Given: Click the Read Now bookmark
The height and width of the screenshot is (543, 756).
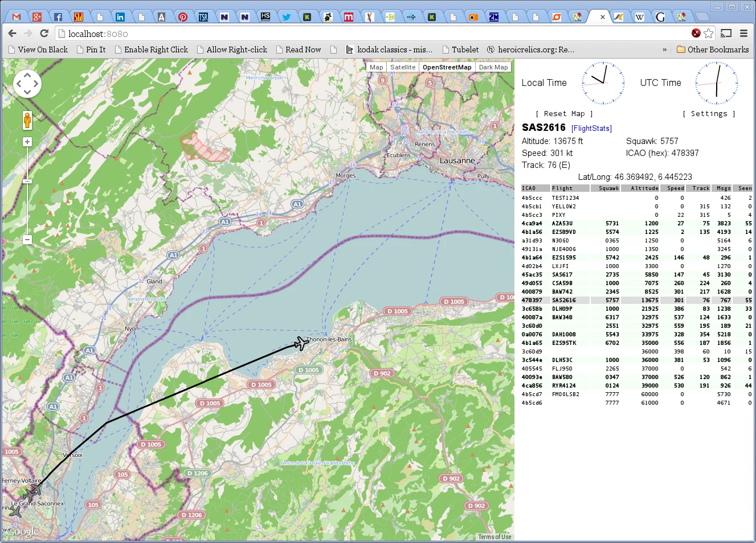Looking at the screenshot, I should 299,50.
